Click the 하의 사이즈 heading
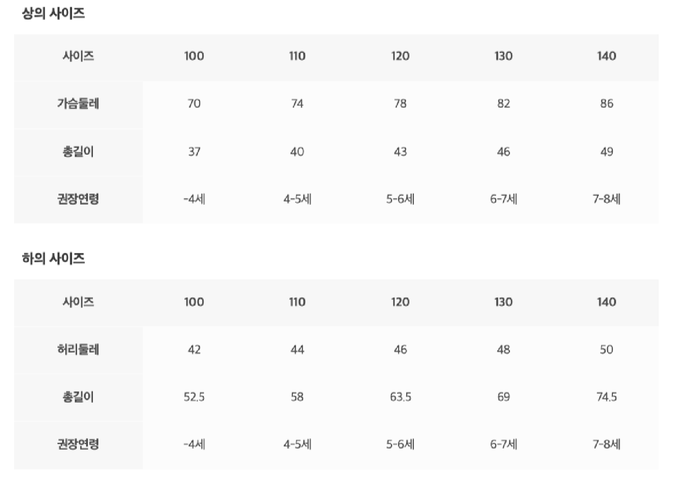 click(53, 259)
